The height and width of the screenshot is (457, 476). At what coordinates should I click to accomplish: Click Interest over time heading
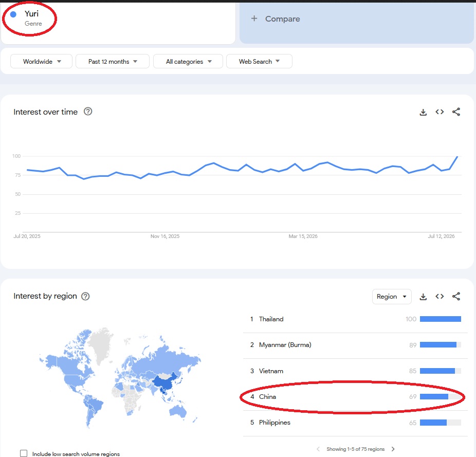(x=46, y=112)
